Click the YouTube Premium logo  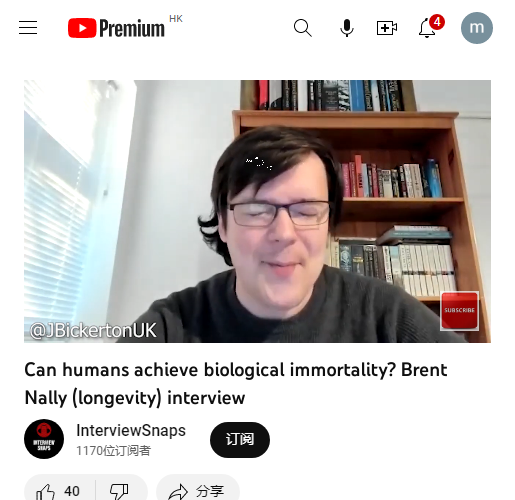click(116, 28)
